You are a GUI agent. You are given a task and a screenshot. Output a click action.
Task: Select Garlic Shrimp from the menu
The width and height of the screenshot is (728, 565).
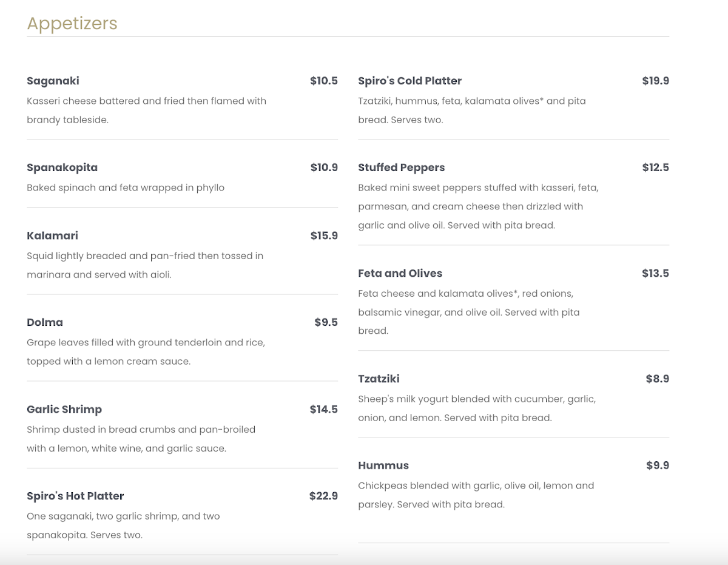click(64, 409)
